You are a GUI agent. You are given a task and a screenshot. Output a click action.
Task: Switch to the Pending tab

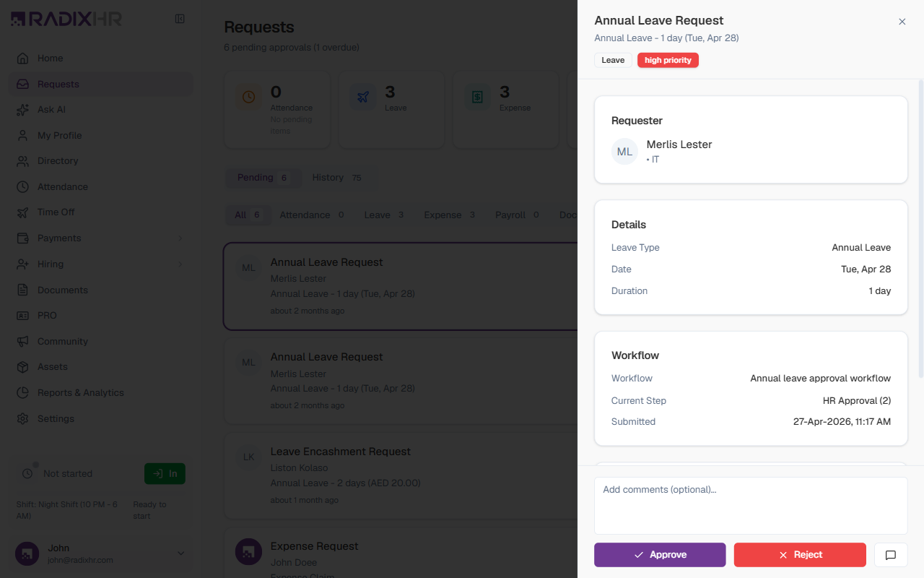[x=263, y=178]
